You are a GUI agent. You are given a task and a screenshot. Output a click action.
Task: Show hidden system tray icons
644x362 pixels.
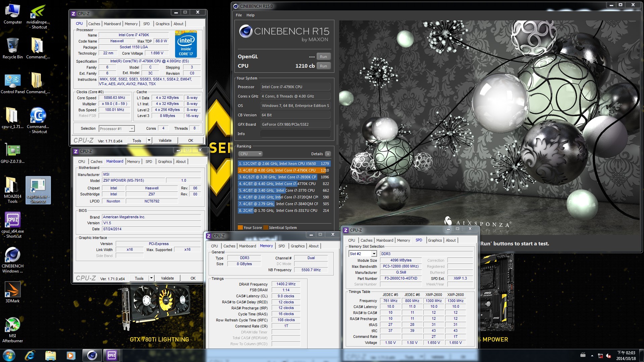tap(592, 356)
